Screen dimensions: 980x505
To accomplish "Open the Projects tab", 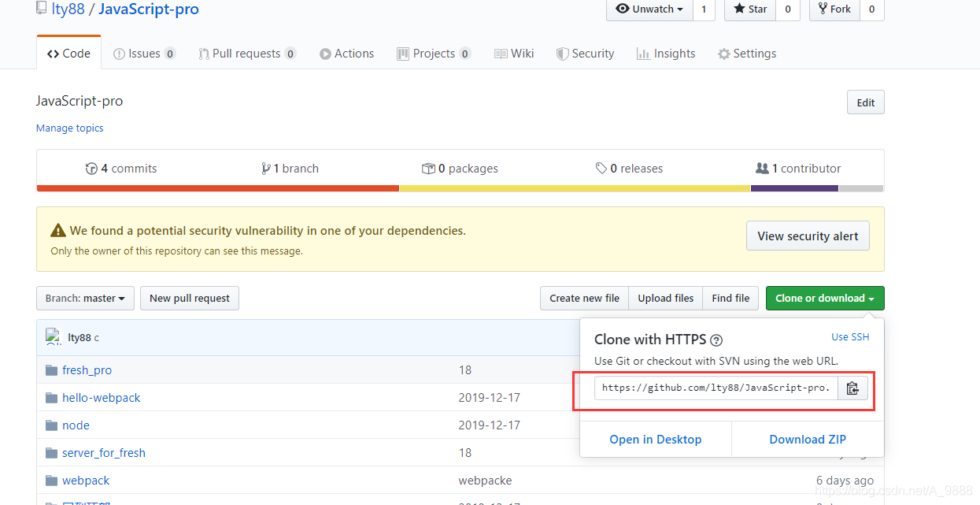I will (434, 54).
